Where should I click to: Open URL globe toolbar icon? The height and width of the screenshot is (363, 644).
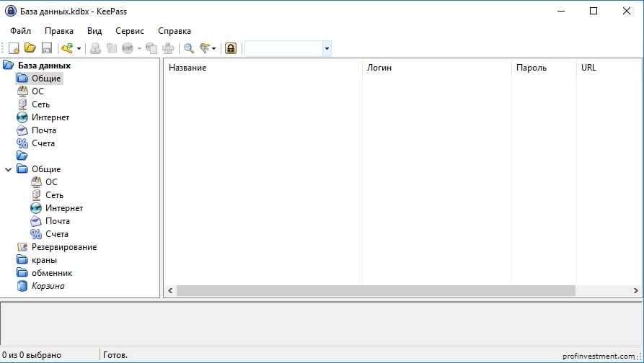(128, 48)
